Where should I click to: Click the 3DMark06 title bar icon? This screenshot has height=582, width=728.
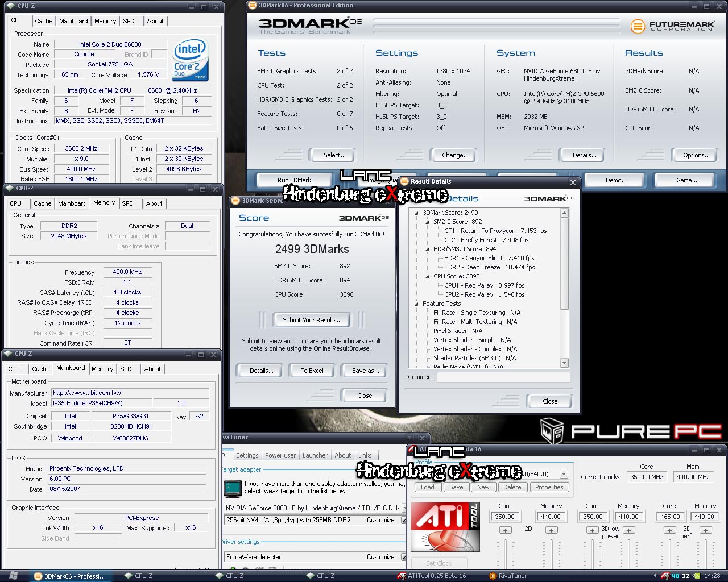tap(253, 6)
